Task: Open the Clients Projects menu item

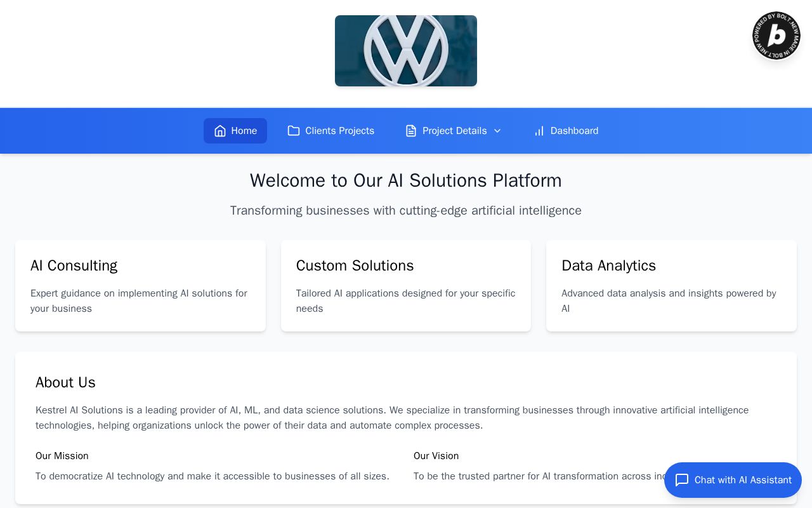Action: coord(331,131)
